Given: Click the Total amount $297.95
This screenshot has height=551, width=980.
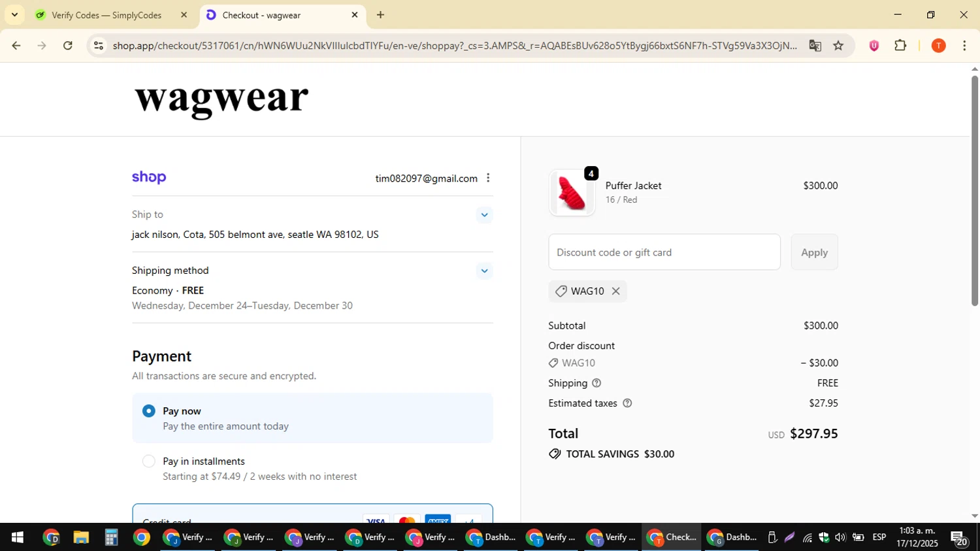Looking at the screenshot, I should tap(813, 434).
